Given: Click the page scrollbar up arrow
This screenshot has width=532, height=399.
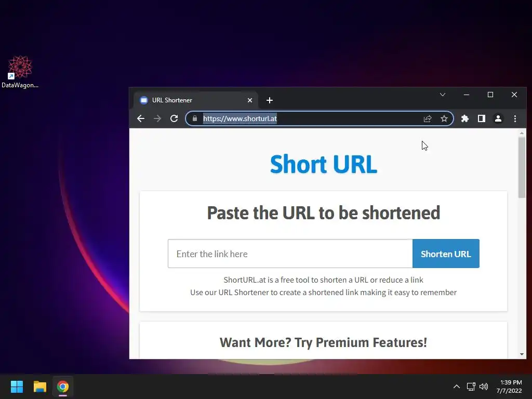Looking at the screenshot, I should pos(522,133).
